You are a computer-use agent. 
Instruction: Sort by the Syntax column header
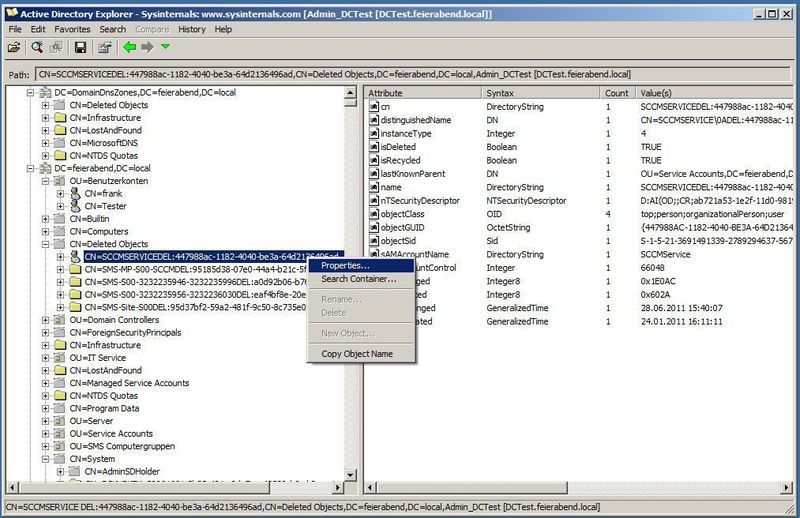pyautogui.click(x=540, y=93)
